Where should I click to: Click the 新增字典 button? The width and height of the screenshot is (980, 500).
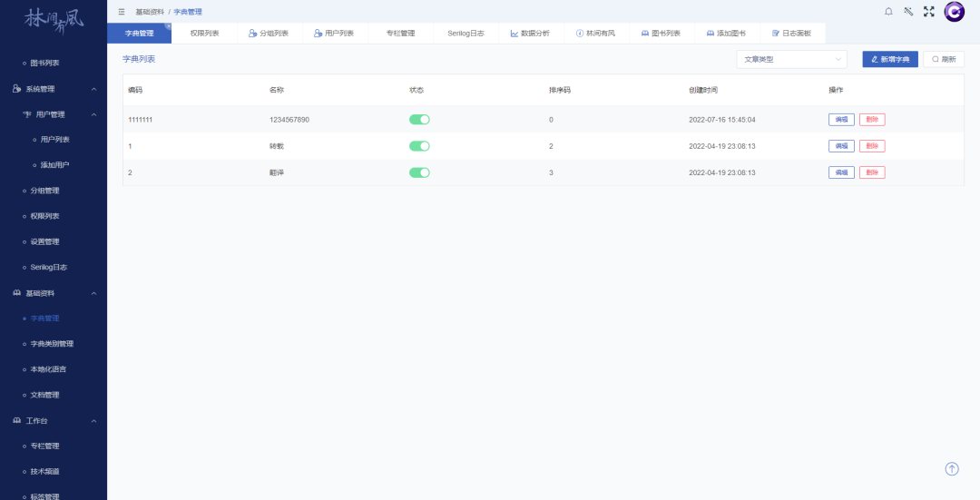tap(890, 59)
